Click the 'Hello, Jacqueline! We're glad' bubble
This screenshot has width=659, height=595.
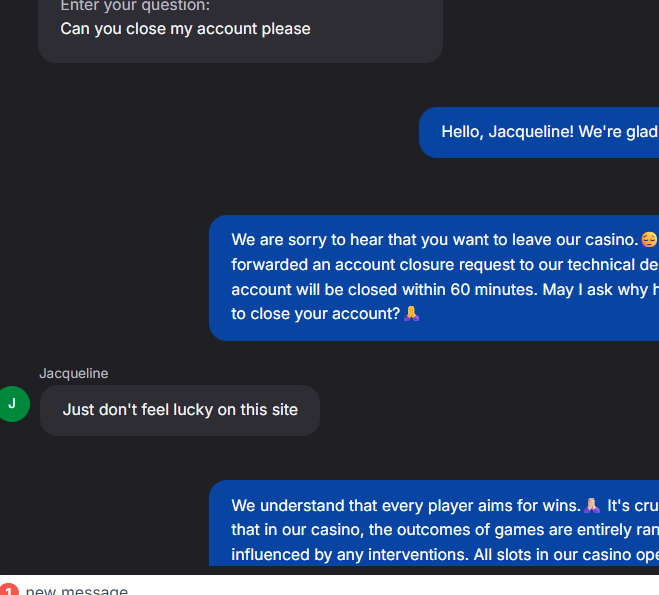(x=539, y=132)
